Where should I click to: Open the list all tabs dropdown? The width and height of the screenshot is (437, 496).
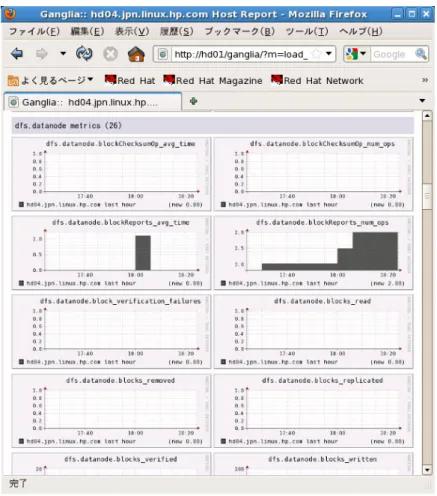click(422, 101)
